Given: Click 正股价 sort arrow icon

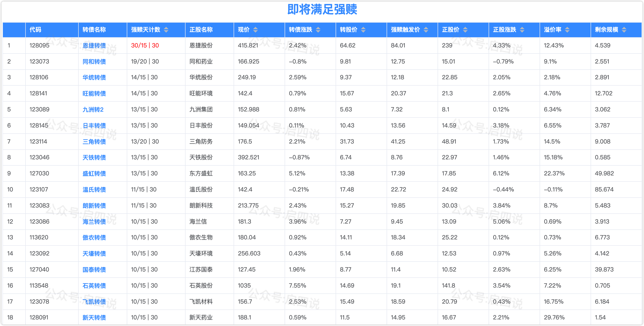Looking at the screenshot, I should [465, 30].
